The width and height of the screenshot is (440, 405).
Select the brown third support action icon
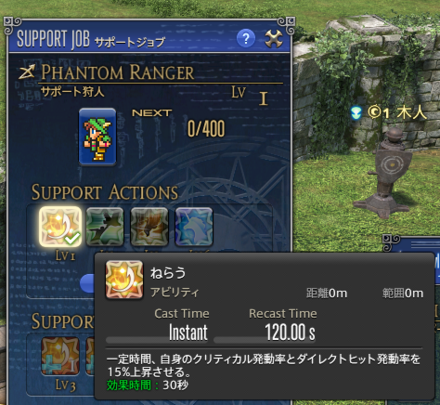pos(149,226)
